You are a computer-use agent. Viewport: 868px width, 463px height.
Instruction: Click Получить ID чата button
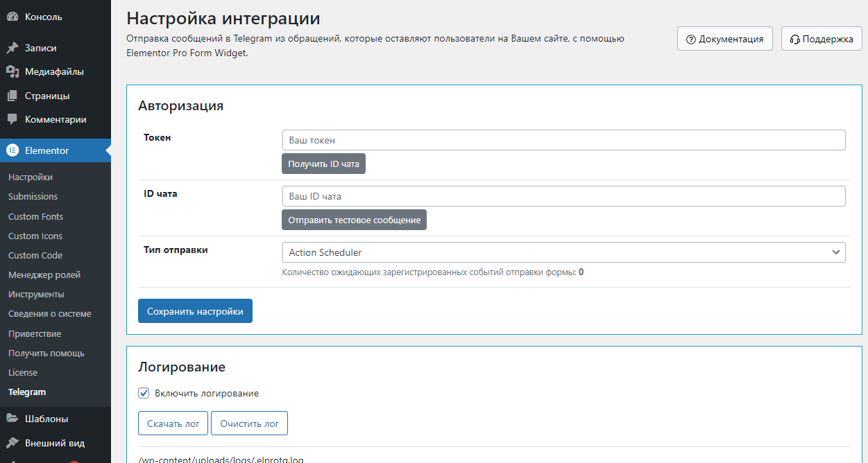[323, 164]
